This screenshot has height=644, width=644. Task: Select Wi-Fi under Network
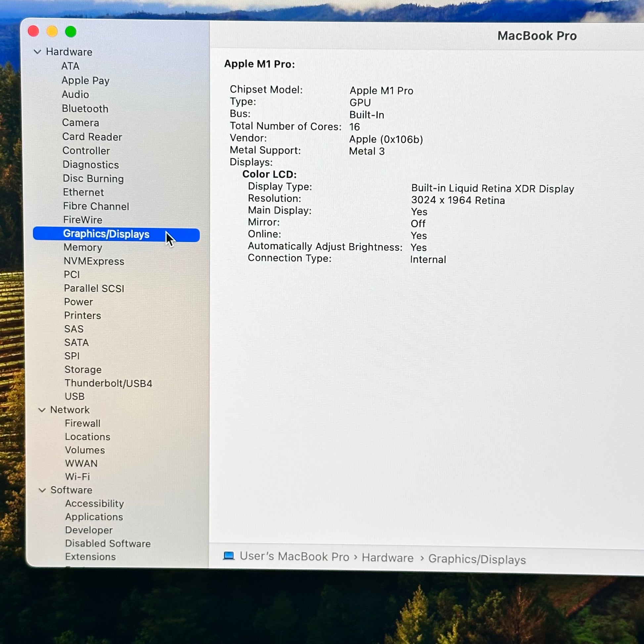78,477
